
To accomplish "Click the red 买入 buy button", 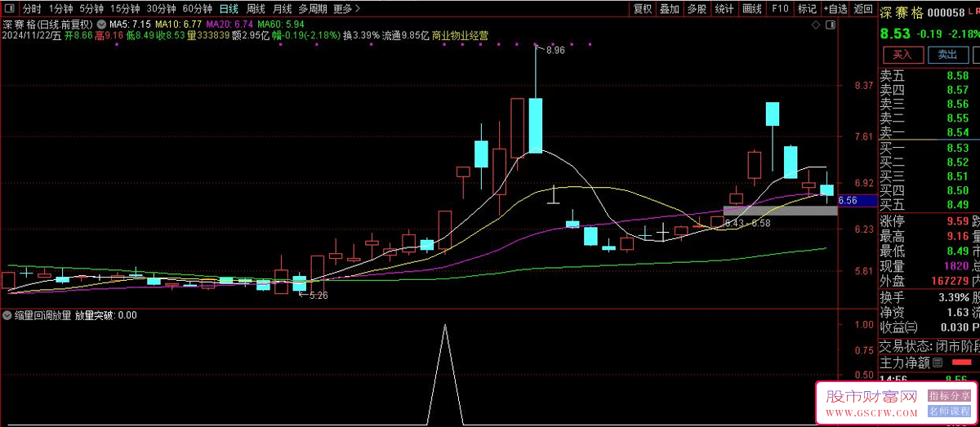I will (x=902, y=55).
